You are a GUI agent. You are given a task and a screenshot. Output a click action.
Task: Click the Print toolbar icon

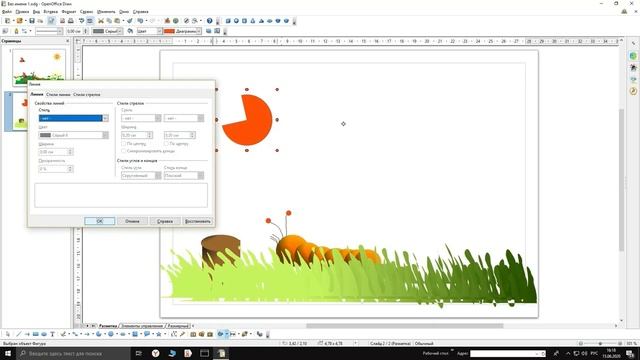coord(71,21)
